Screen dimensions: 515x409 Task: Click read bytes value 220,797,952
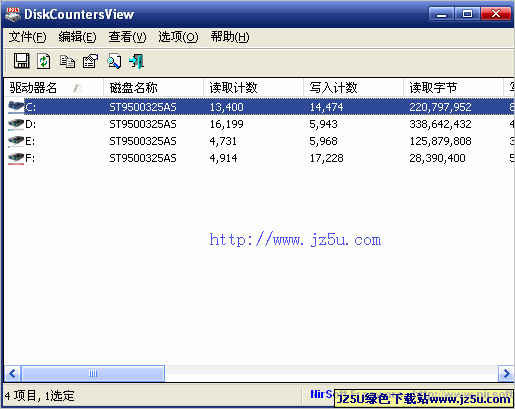440,107
